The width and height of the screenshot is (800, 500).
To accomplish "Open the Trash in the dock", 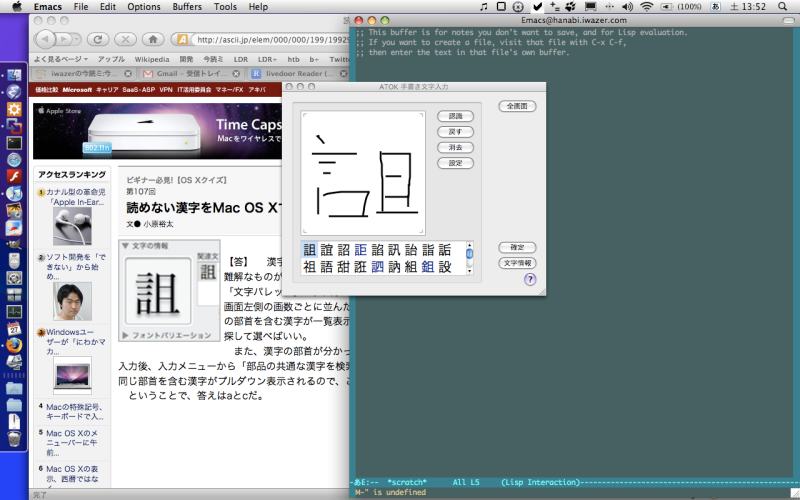I will [x=14, y=439].
